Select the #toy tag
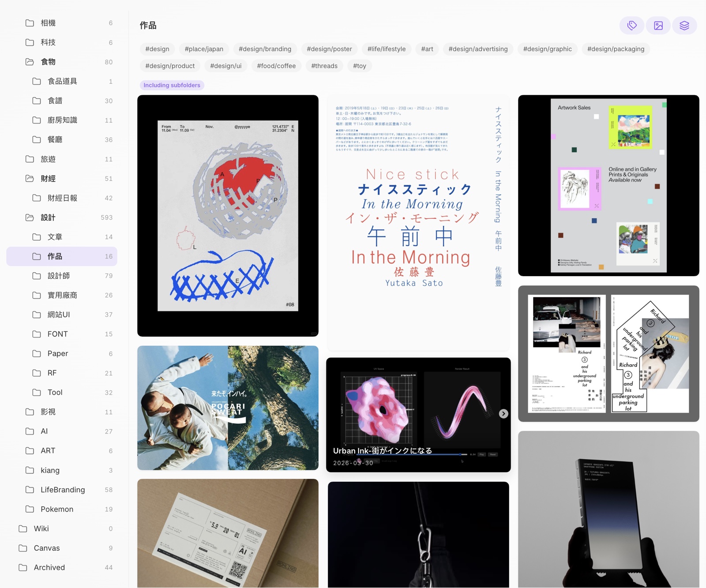 pos(360,66)
